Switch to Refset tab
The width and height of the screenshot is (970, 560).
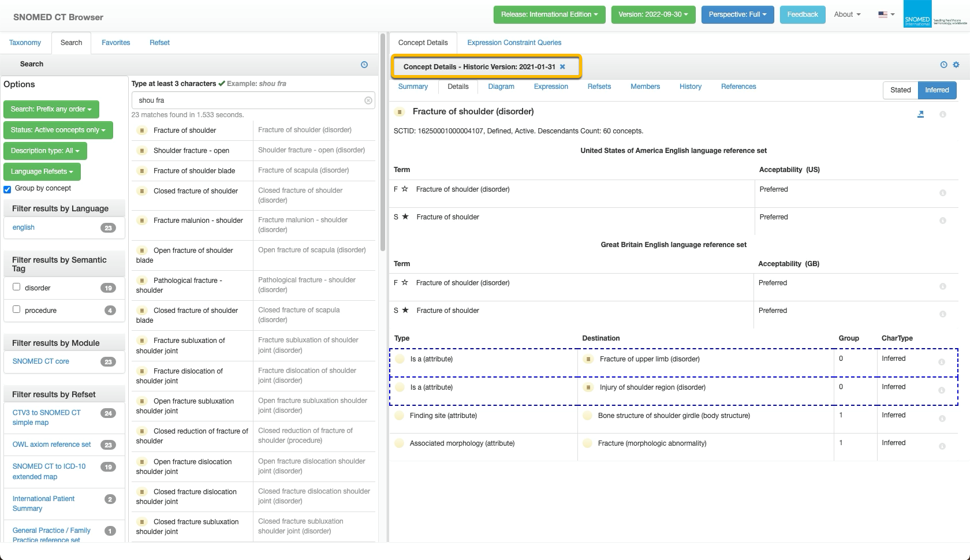tap(159, 43)
